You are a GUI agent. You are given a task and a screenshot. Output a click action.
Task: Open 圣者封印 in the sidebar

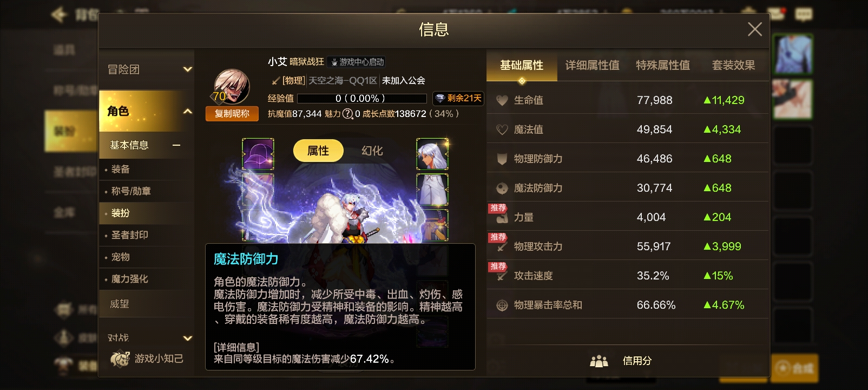click(x=129, y=235)
